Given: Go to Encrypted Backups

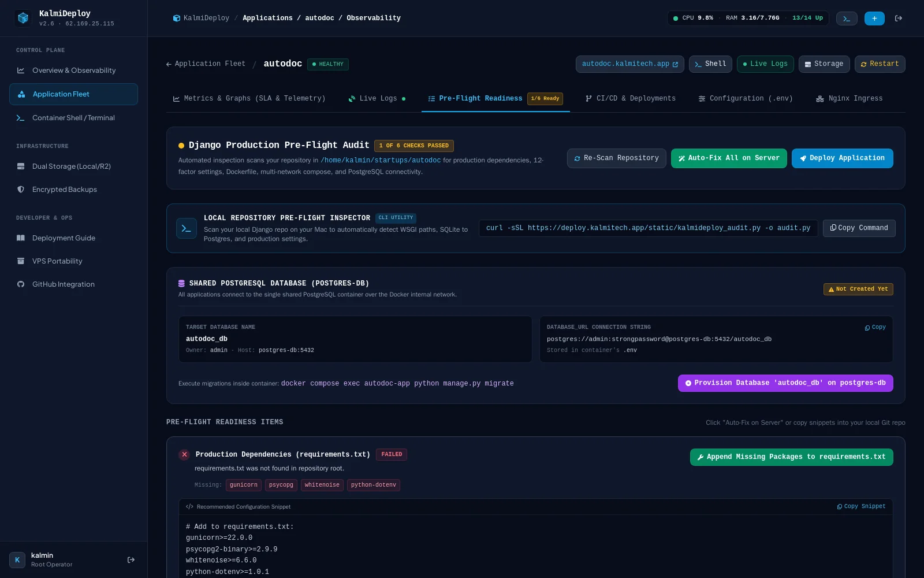Looking at the screenshot, I should (73, 190).
